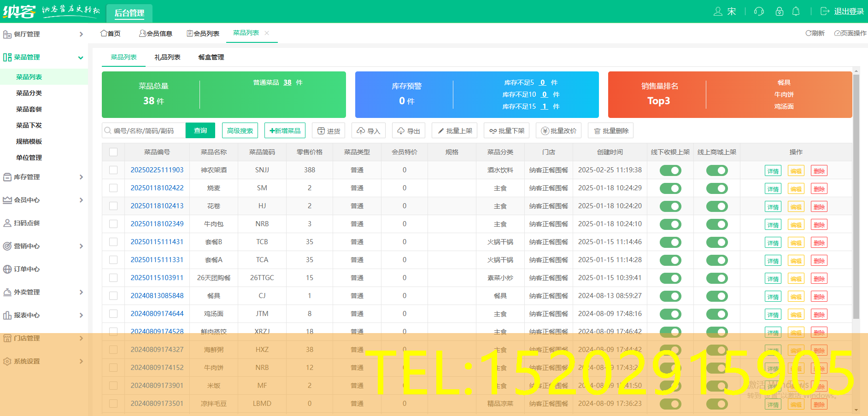The width and height of the screenshot is (868, 416).
Task: Tick the select-all header checkbox
Action: click(x=113, y=152)
